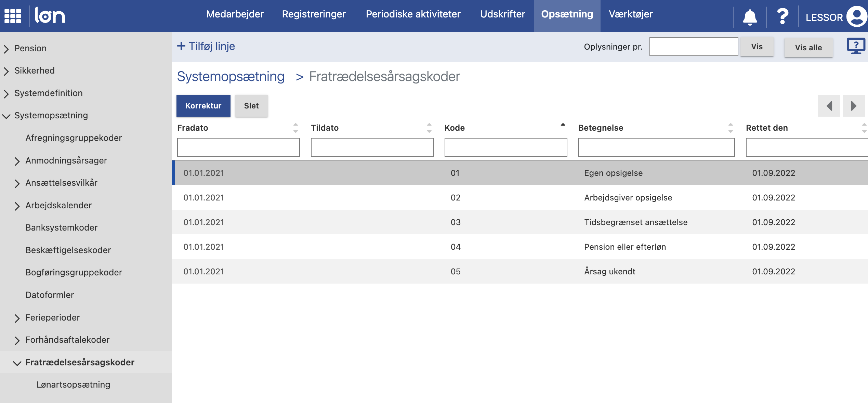Sort the Betegnelse column
This screenshot has height=403, width=868.
pos(731,128)
